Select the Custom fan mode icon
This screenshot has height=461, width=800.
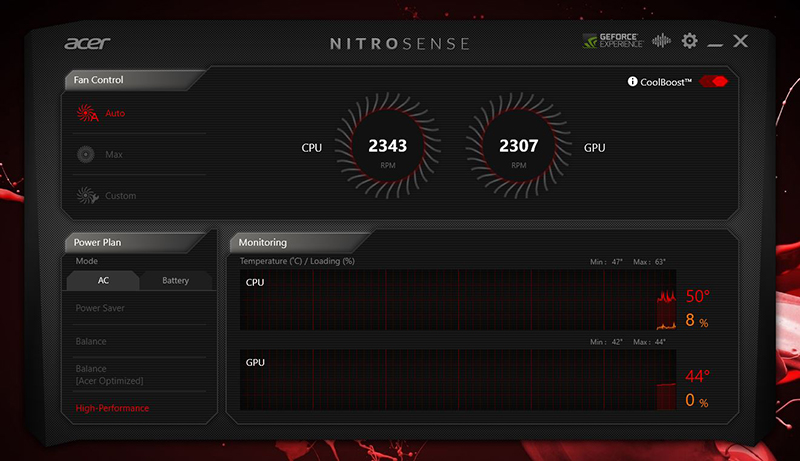pyautogui.click(x=87, y=195)
